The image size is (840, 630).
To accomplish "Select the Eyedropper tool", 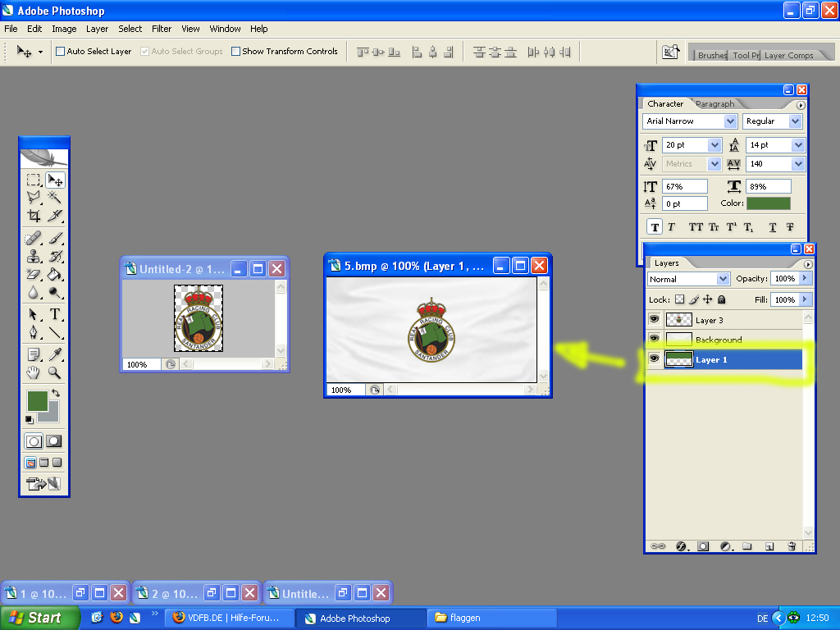I will [x=55, y=354].
